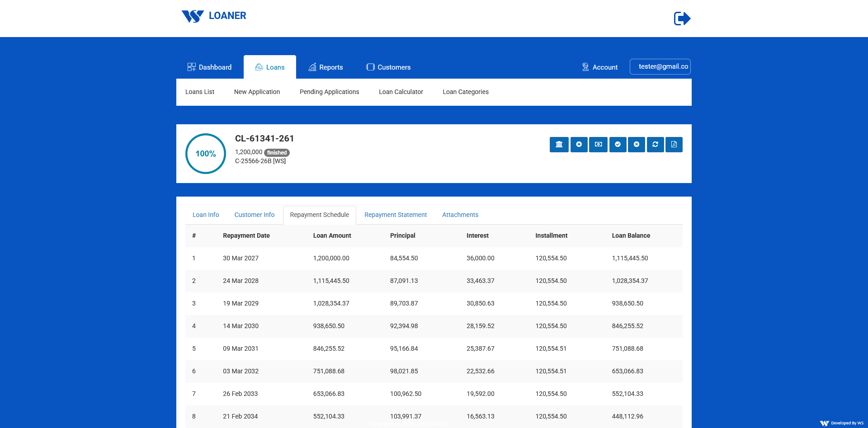Open the Customers tab
868x428 pixels.
[x=388, y=67]
